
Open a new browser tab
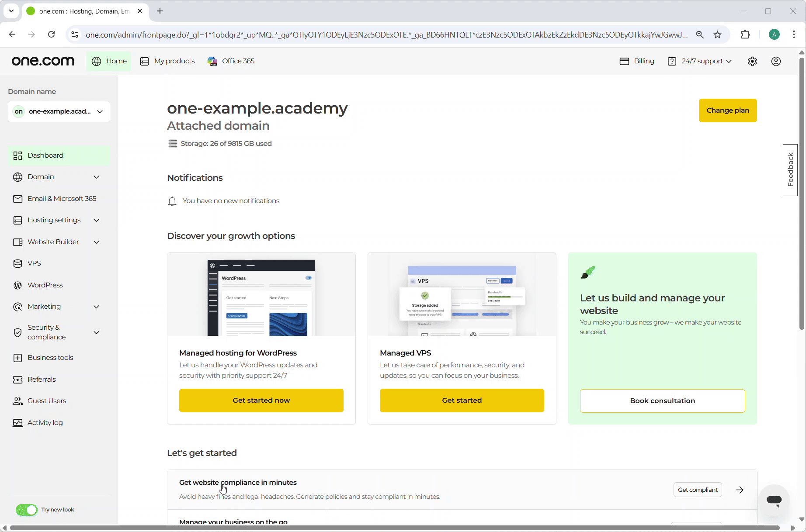tap(160, 11)
